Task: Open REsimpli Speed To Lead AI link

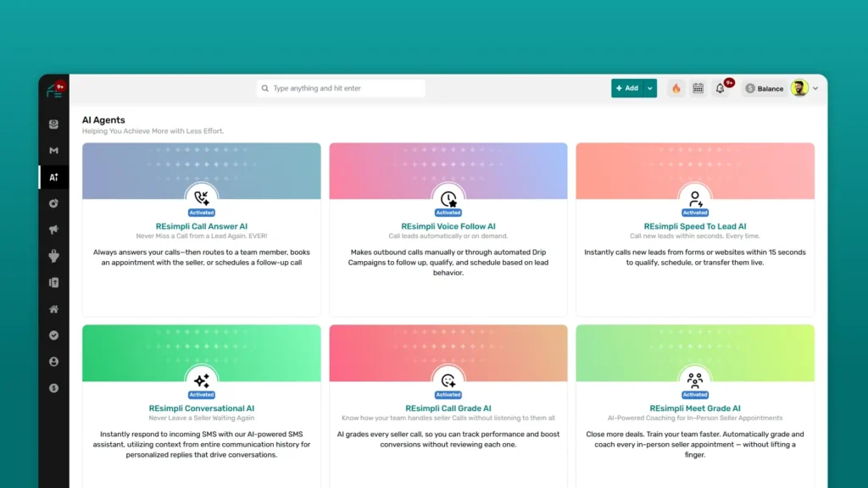Action: click(695, 226)
